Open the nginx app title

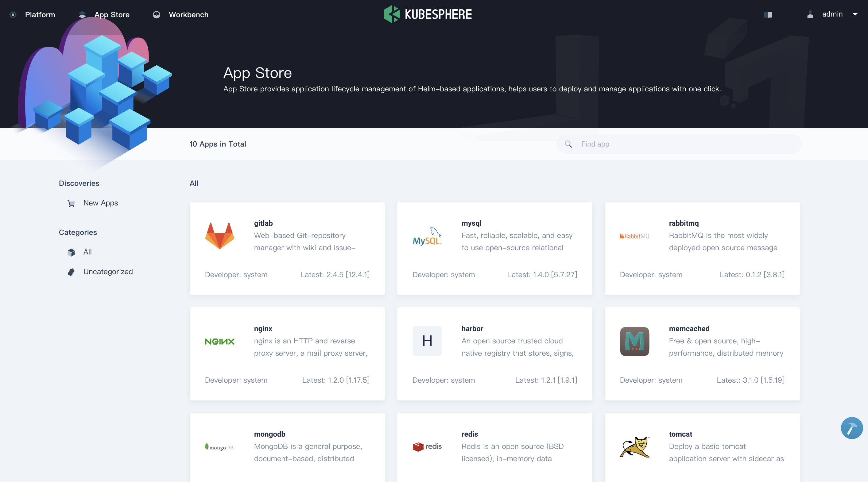(x=263, y=328)
